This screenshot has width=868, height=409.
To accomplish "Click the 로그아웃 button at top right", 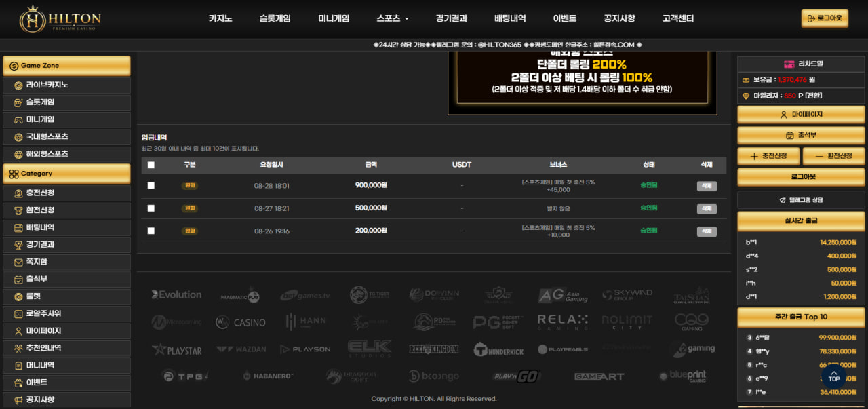I will click(825, 18).
